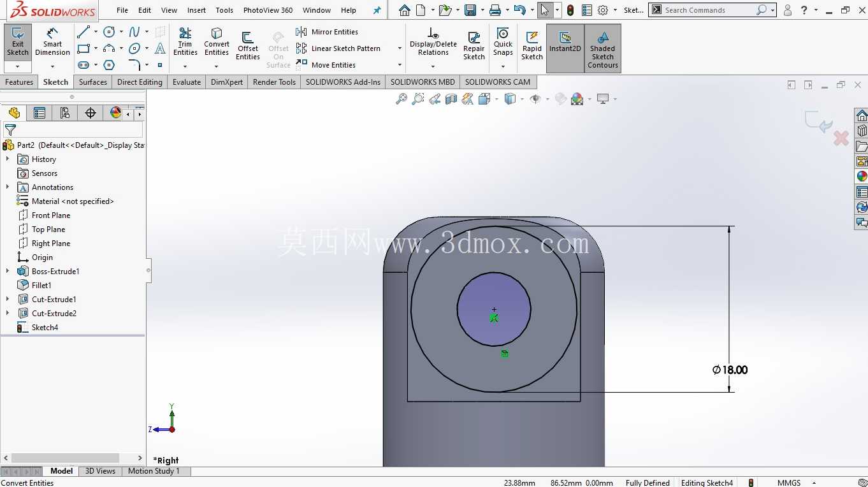868x487 pixels.
Task: Click the Rebuild traffic light icon
Action: pyautogui.click(x=570, y=10)
